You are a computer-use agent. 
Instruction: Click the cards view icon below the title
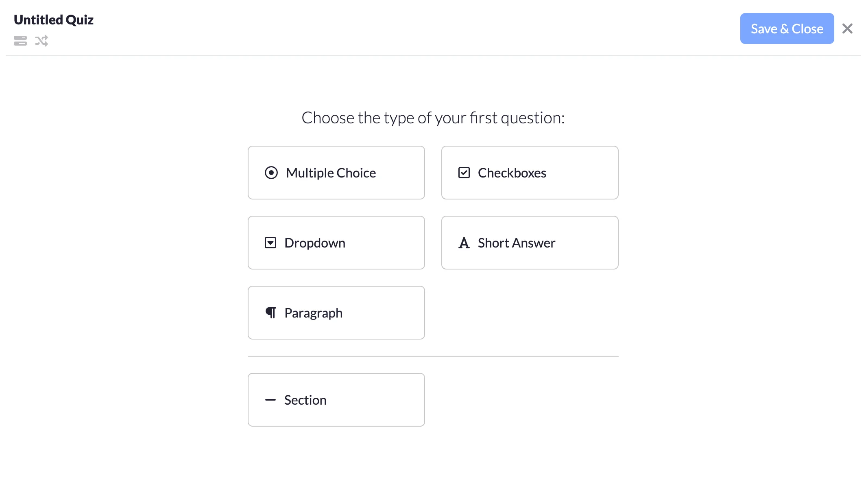coord(20,41)
